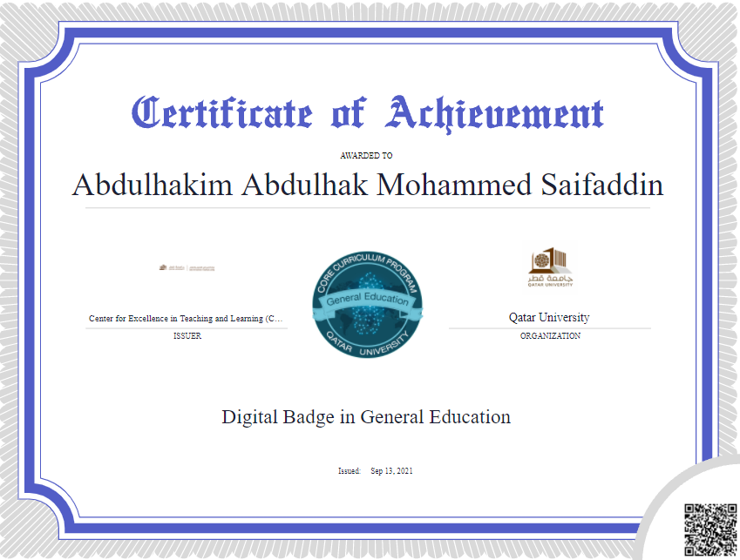740x560 pixels.
Task: Click the 'ORGANIZATION' label
Action: click(550, 335)
